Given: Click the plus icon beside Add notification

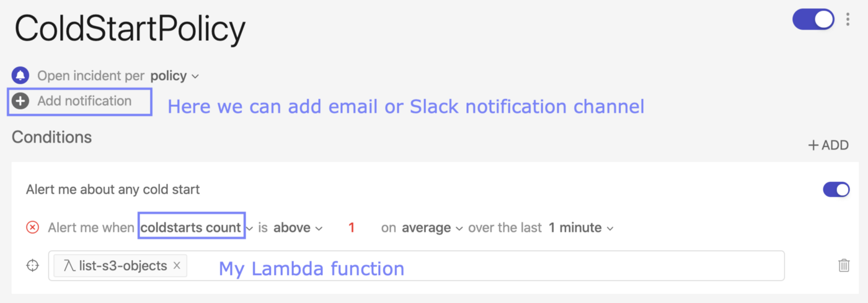Looking at the screenshot, I should pyautogui.click(x=20, y=101).
